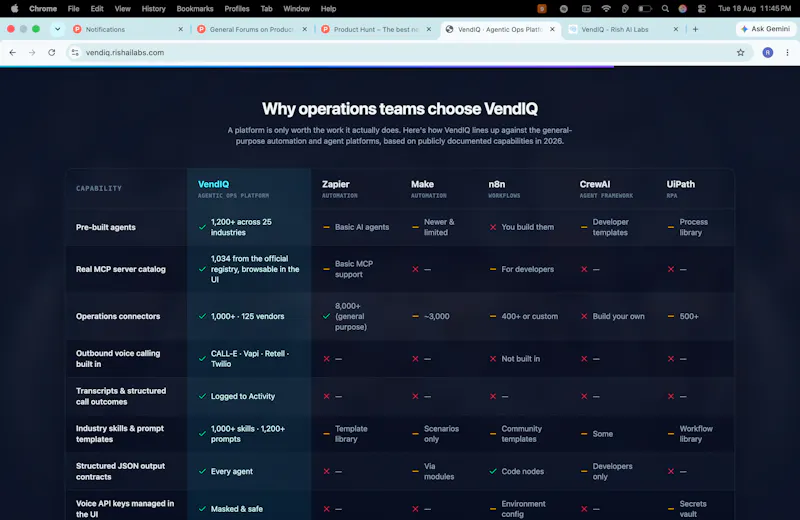Viewport: 800px width, 520px height.
Task: Reload the page
Action: [52, 52]
